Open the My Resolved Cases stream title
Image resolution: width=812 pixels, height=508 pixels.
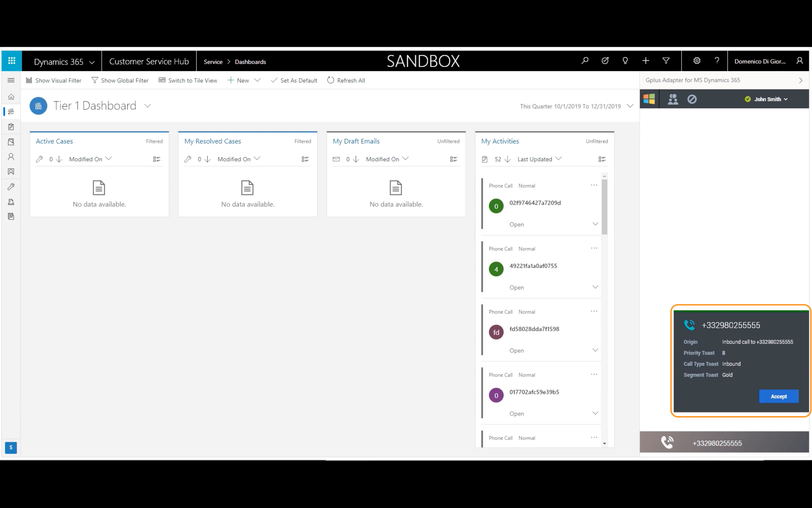(213, 141)
